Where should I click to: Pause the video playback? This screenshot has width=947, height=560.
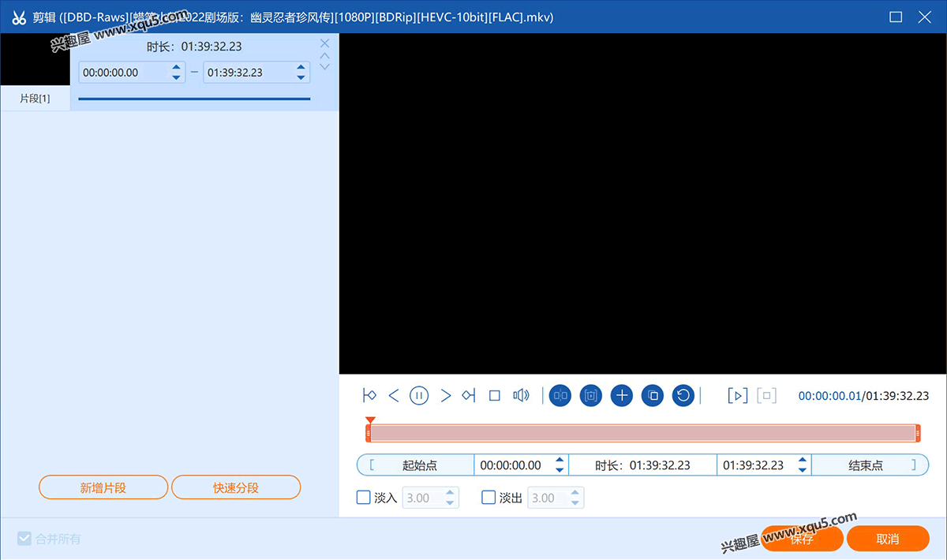tap(419, 396)
